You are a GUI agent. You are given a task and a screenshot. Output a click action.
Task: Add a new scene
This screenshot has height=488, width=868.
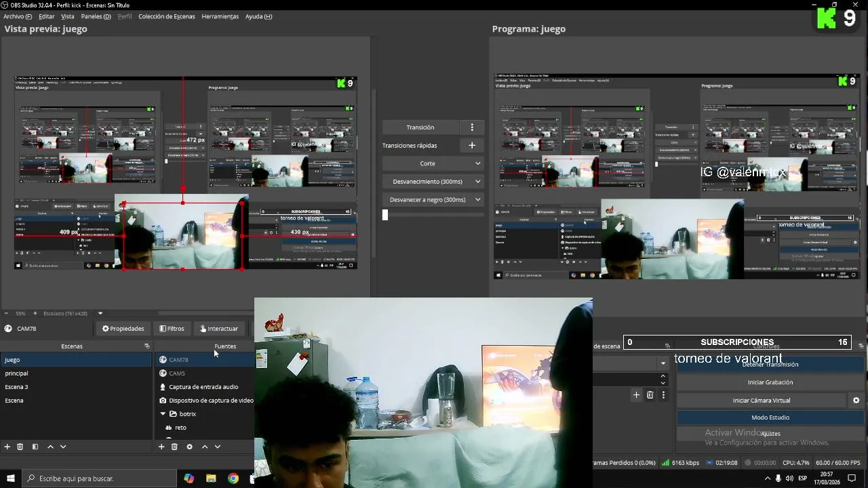tap(7, 447)
